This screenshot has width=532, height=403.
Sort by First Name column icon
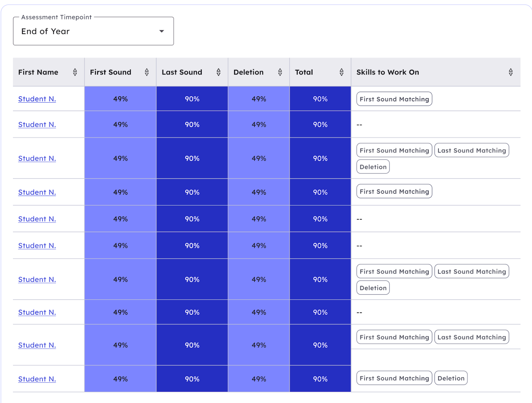pyautogui.click(x=75, y=72)
